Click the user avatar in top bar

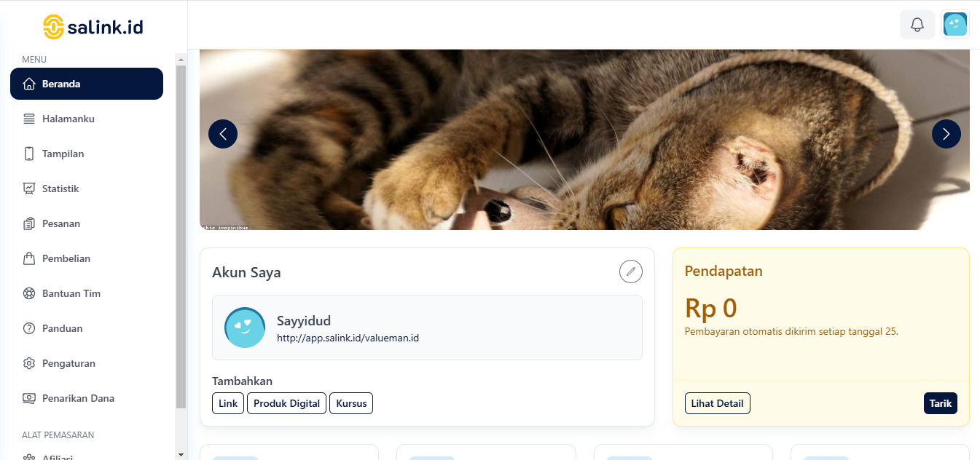coord(955,25)
